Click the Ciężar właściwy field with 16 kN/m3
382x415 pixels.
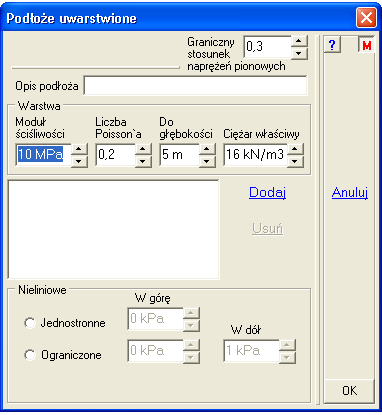[x=255, y=155]
